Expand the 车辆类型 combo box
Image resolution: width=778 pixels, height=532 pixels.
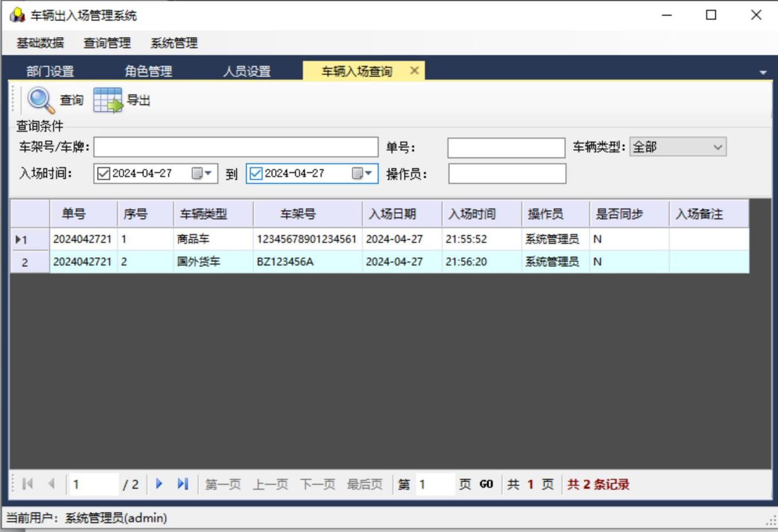click(x=717, y=147)
